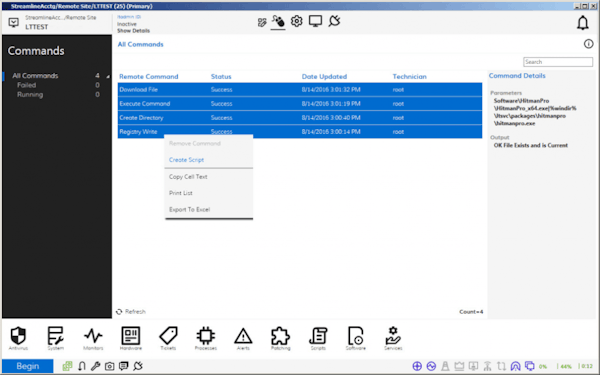600x375 pixels.
Task: Choose Remove Command from context menu
Action: pos(195,143)
